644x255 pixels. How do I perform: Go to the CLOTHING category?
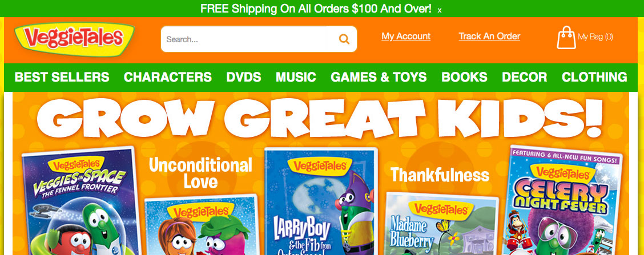594,77
